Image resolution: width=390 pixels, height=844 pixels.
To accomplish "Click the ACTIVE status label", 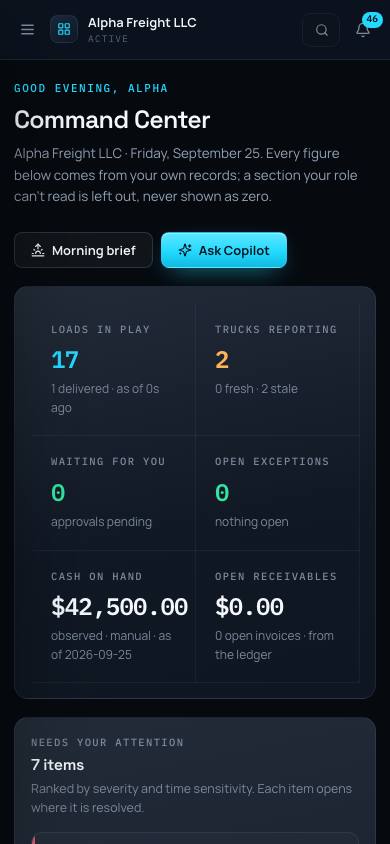I will pyautogui.click(x=108, y=39).
